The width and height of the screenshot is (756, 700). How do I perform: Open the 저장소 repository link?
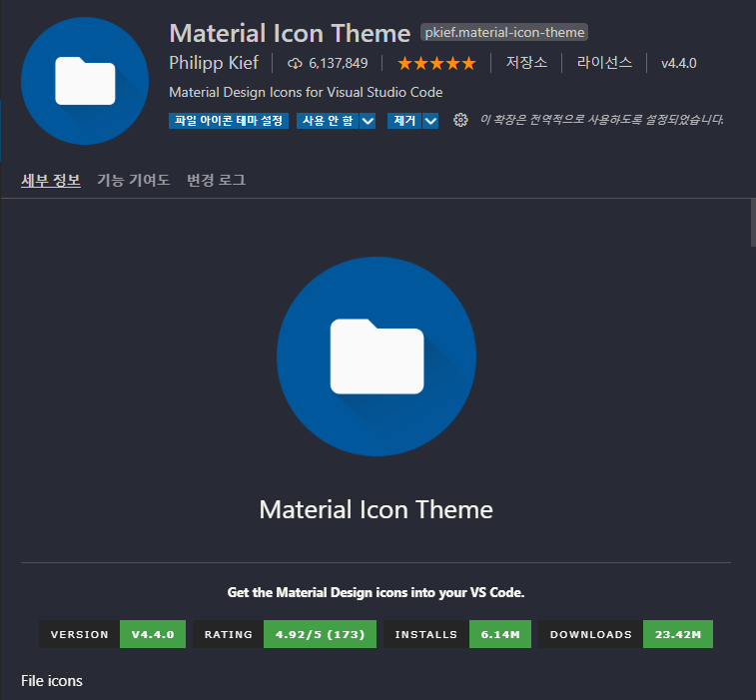coord(526,63)
